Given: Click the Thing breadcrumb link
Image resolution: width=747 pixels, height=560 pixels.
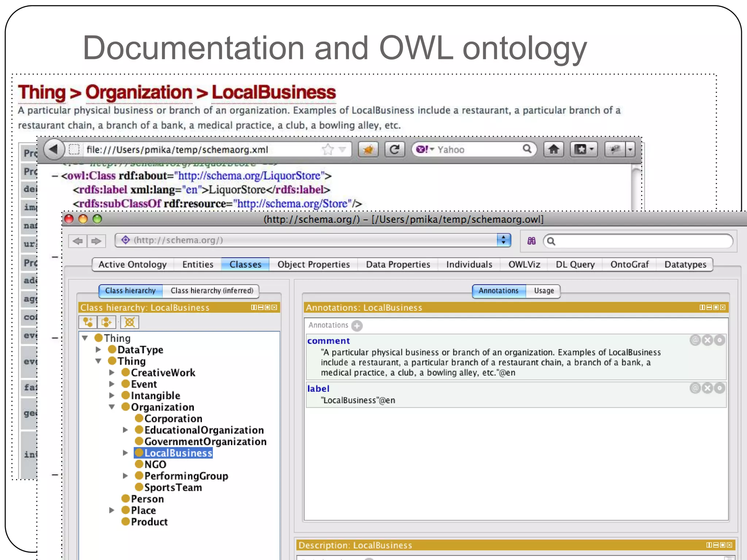Looking at the screenshot, I should (42, 92).
